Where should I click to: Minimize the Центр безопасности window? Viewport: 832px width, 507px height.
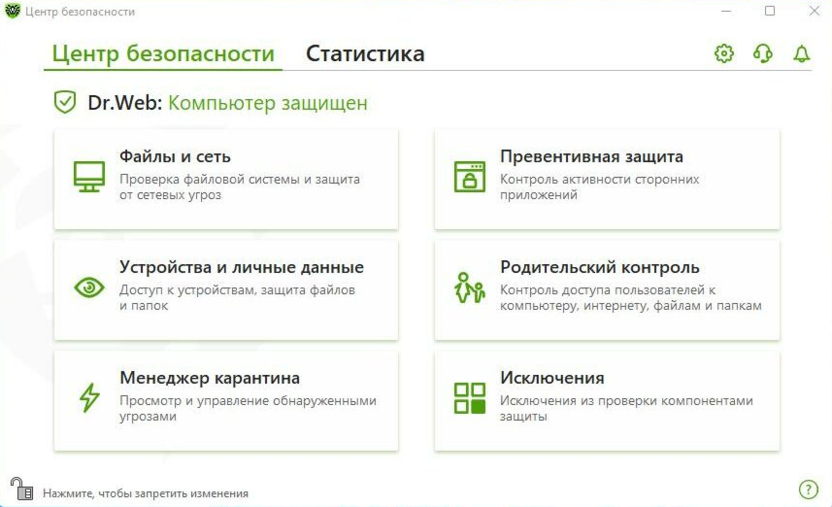[726, 11]
